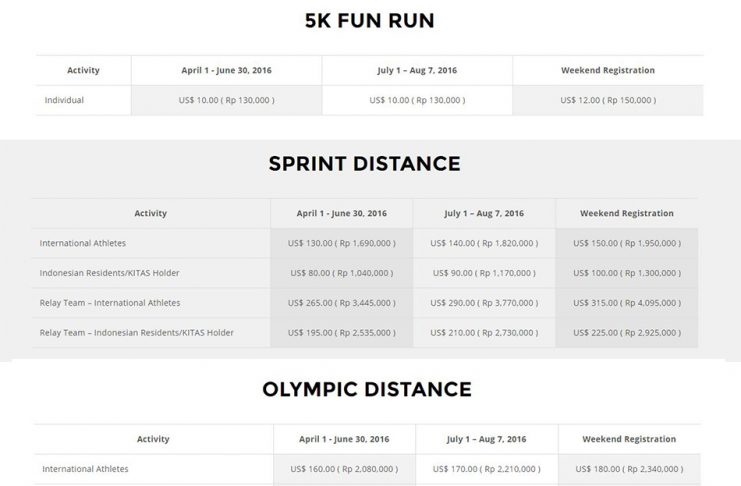Viewport: 741px width, 486px height.
Task: Click Sprint table's April 1 - June 30 header
Action: [341, 213]
